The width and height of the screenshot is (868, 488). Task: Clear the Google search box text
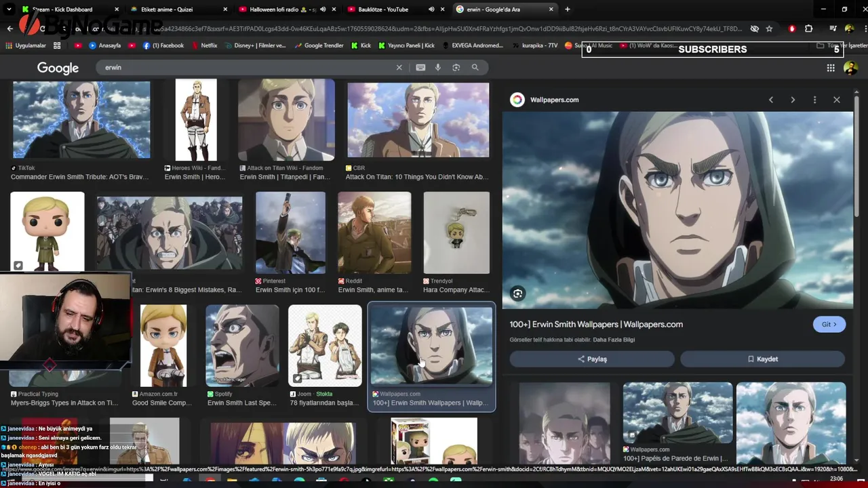[399, 67]
